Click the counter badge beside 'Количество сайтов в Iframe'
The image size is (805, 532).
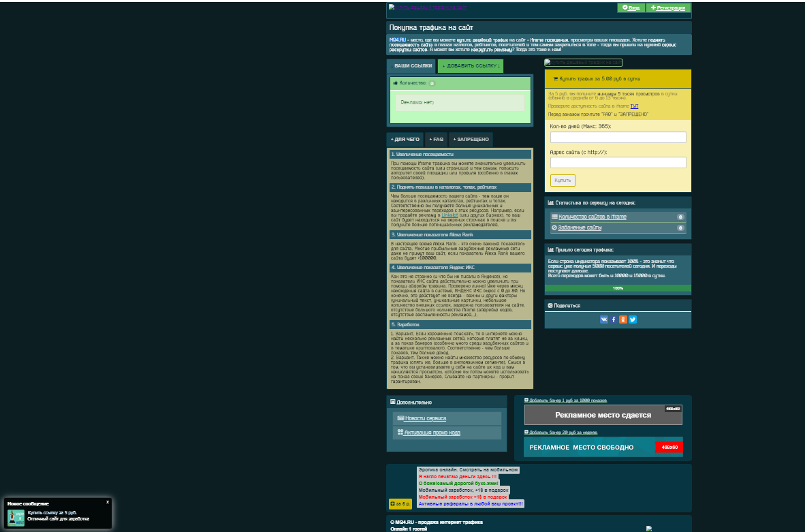(x=680, y=217)
